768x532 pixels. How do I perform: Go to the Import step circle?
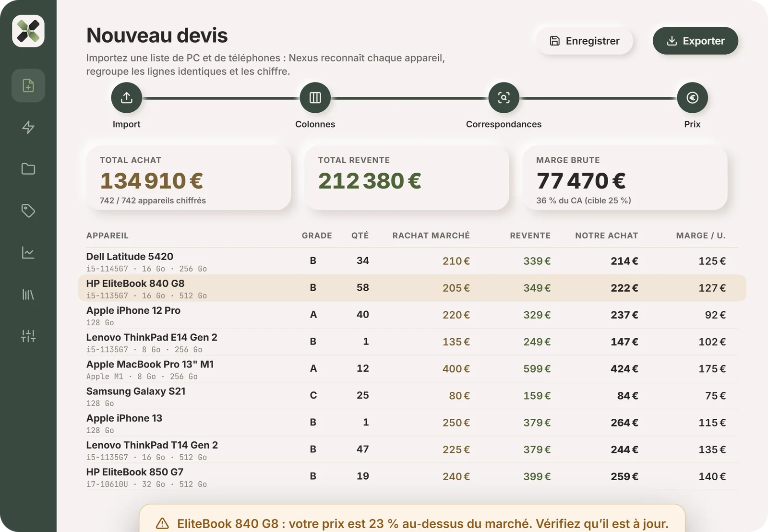pos(127,98)
